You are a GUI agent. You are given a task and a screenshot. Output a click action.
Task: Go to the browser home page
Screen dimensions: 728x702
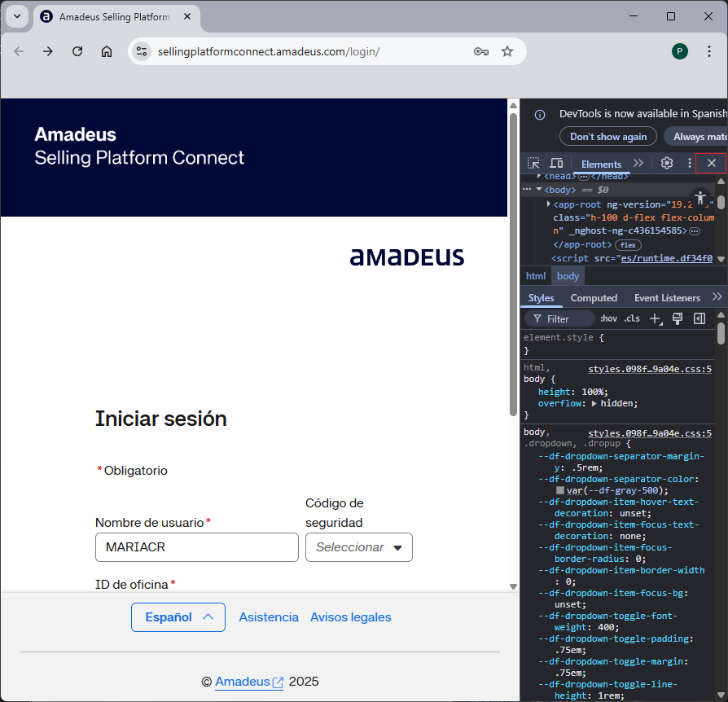[x=107, y=51]
